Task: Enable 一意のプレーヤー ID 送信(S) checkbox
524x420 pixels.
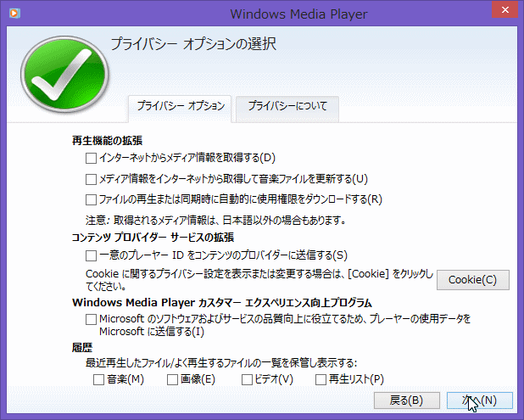Action: (92, 255)
